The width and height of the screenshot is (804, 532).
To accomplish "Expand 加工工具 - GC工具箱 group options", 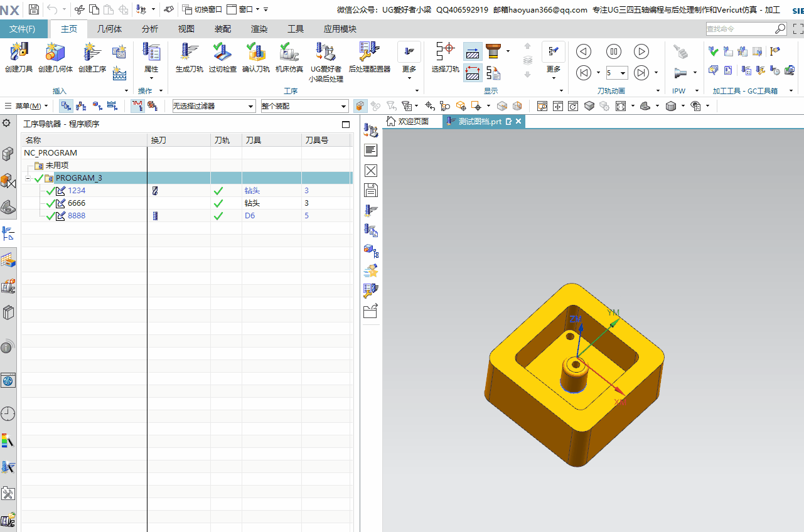I will click(x=791, y=91).
